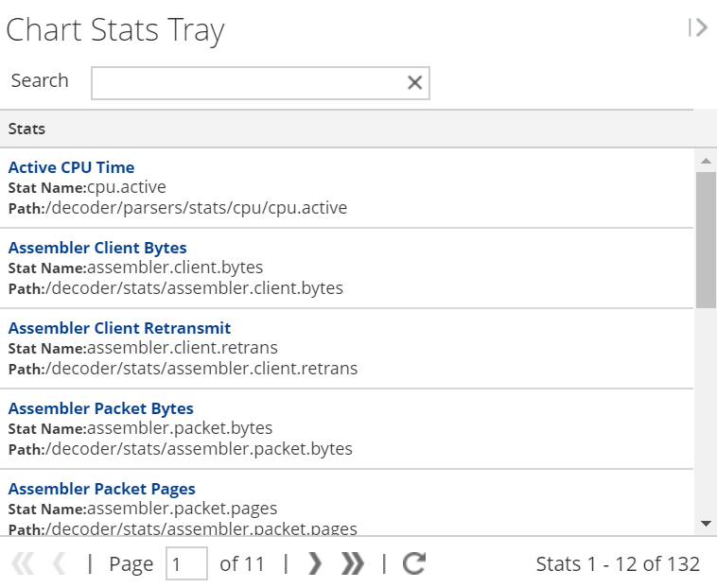Select the Assembler Client Bytes stat

pyautogui.click(x=97, y=248)
